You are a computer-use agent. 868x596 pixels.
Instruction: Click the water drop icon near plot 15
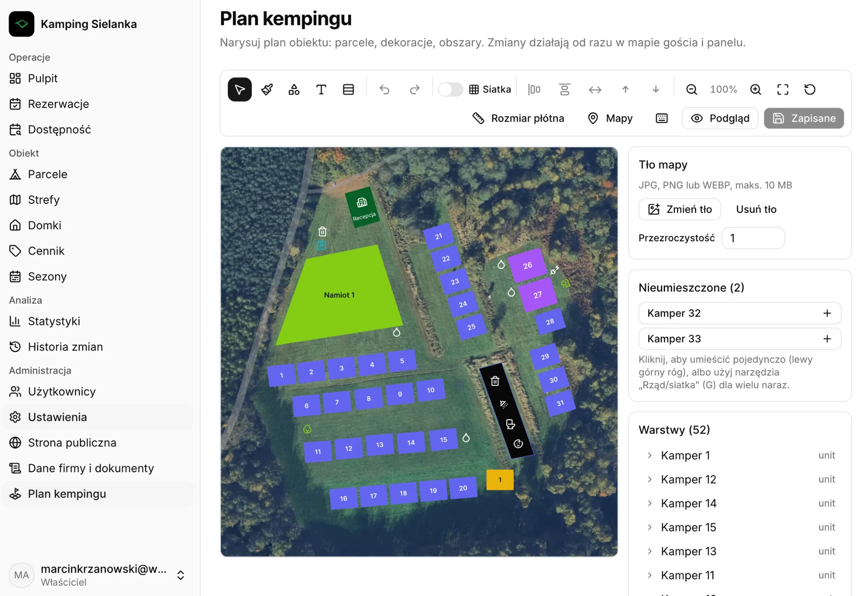[466, 437]
